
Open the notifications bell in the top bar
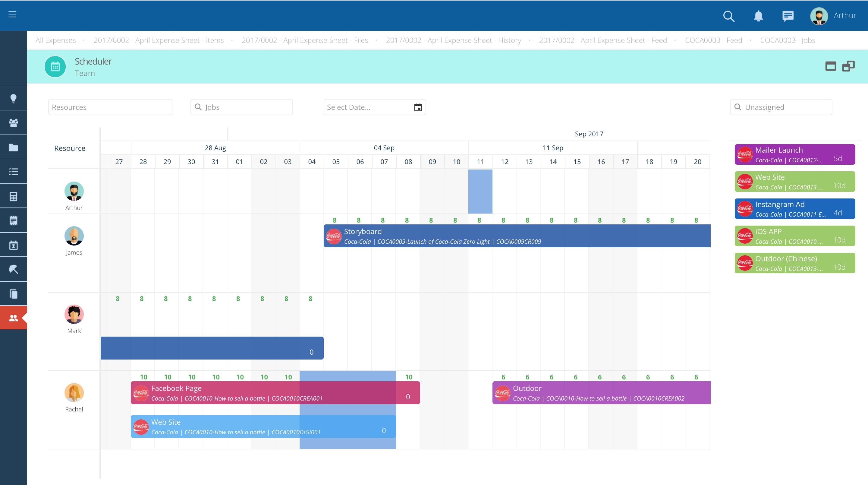click(x=759, y=16)
